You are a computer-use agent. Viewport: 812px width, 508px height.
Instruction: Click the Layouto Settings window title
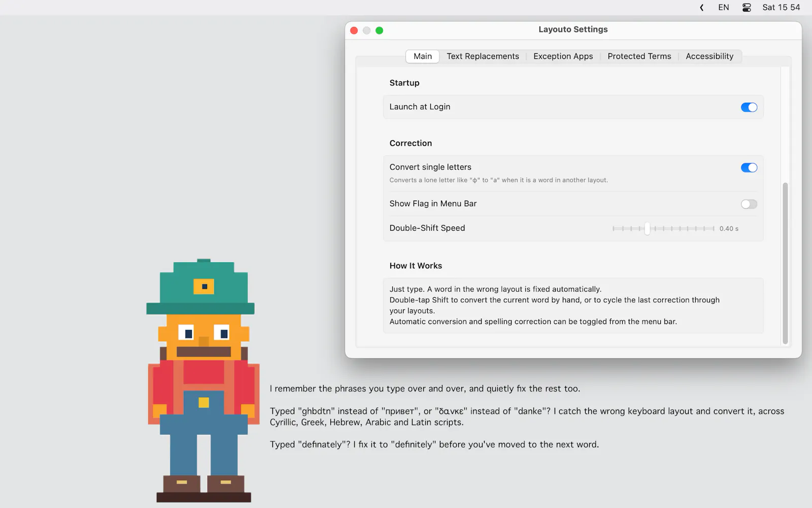click(x=573, y=29)
